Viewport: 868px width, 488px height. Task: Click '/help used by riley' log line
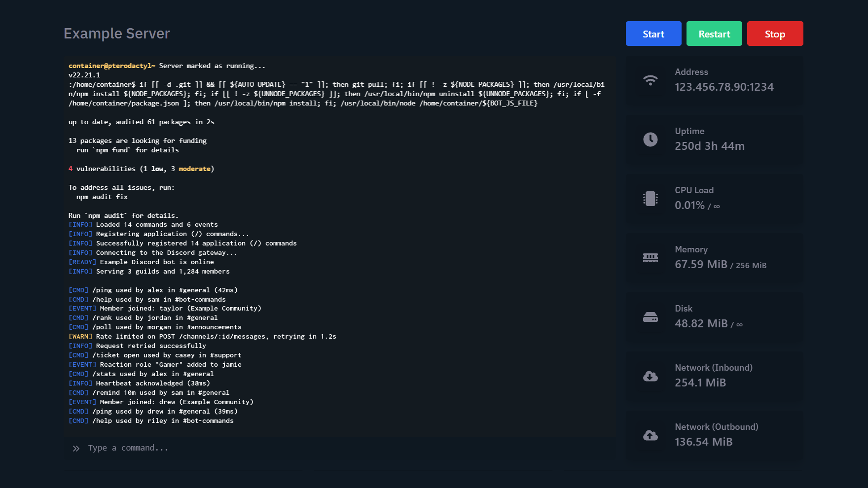pos(151,420)
